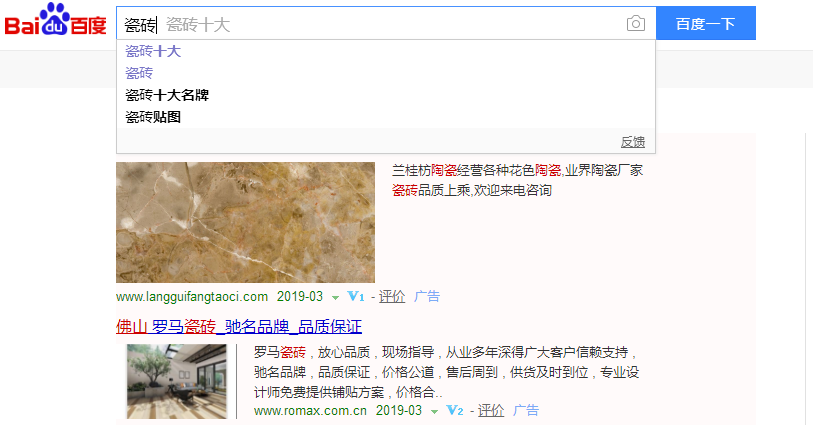Click the 百度一下 search button
The height and width of the screenshot is (425, 813).
click(x=706, y=23)
